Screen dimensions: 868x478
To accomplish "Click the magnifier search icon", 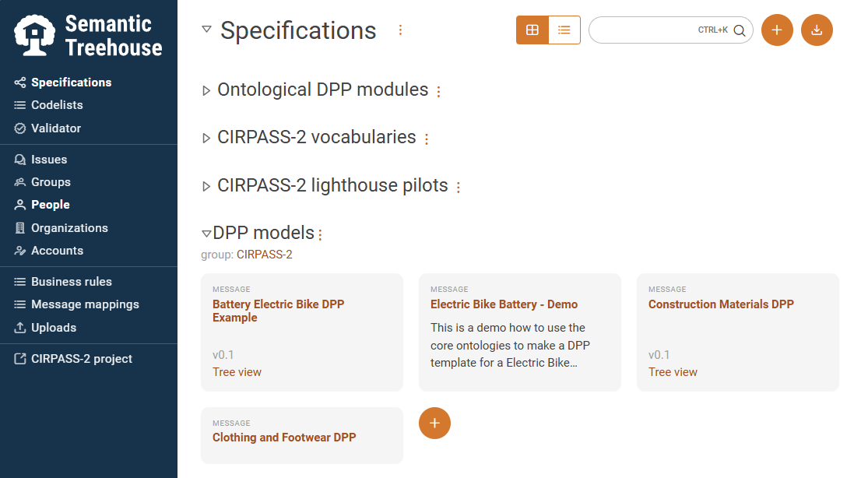I will click(x=740, y=30).
